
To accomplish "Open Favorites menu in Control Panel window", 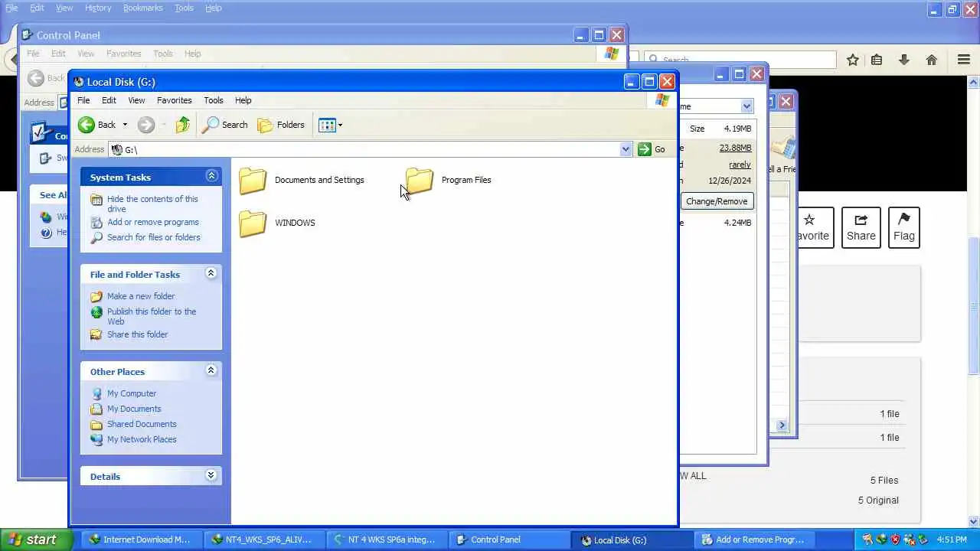I will (x=123, y=54).
